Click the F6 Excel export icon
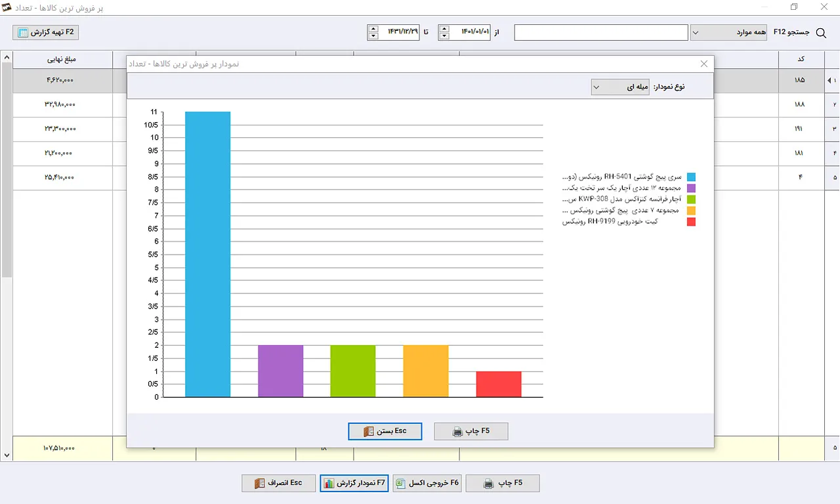 pyautogui.click(x=400, y=484)
